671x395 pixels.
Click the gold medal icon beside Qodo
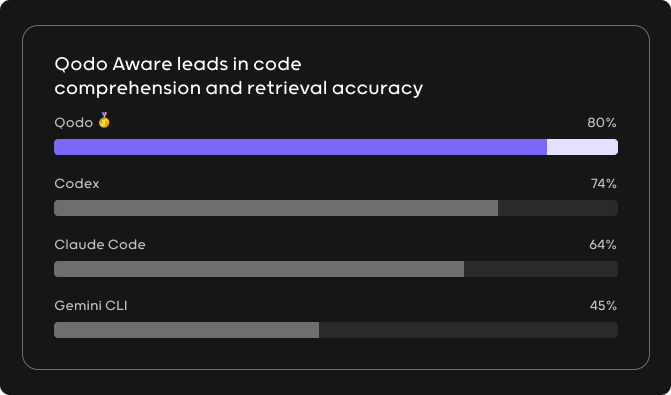coord(104,120)
